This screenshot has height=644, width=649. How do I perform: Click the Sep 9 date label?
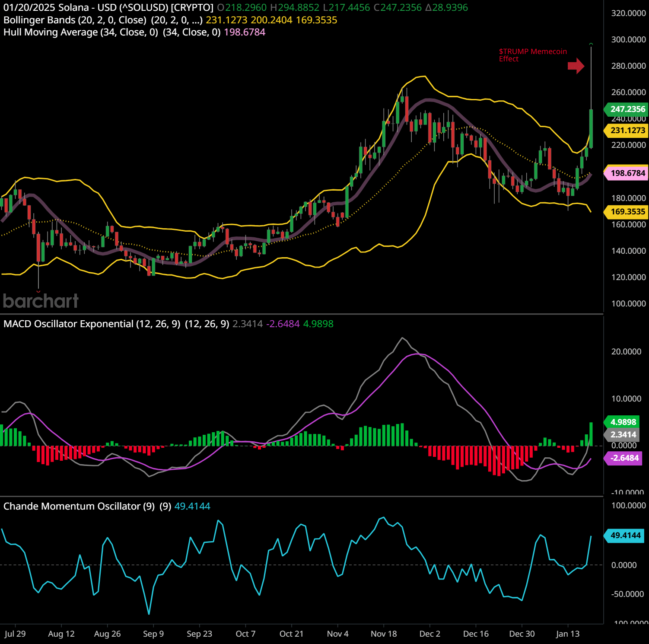153,634
